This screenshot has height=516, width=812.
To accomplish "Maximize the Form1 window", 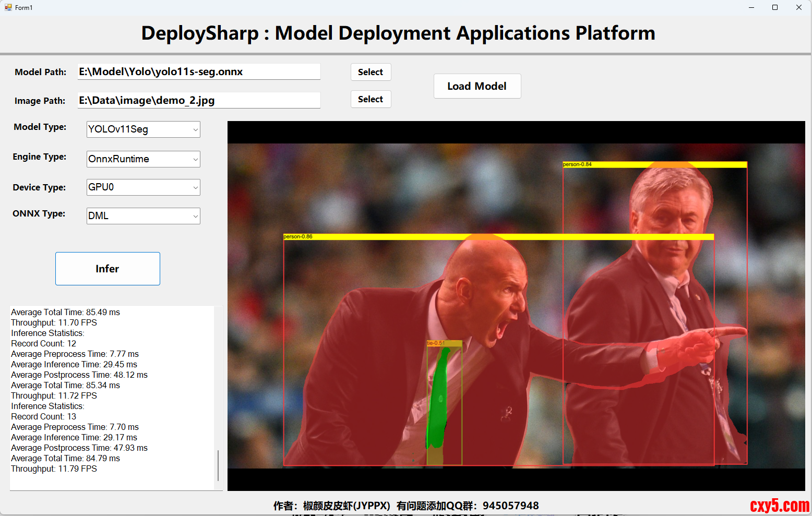I will point(775,7).
